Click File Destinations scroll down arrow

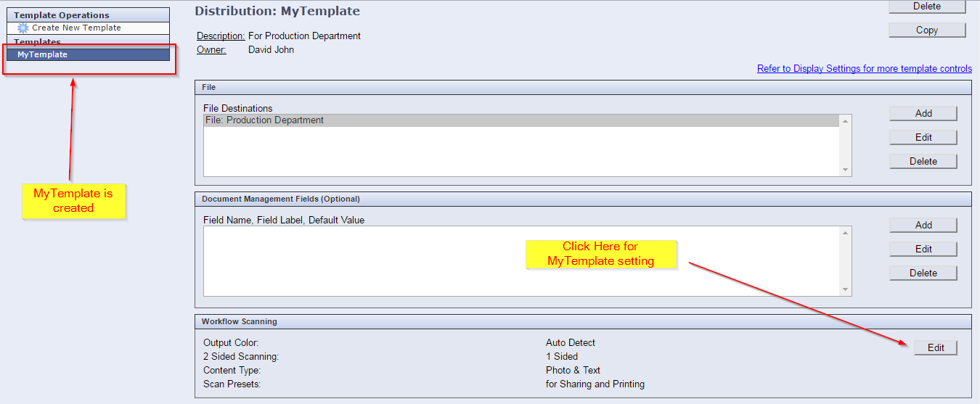pyautogui.click(x=845, y=170)
